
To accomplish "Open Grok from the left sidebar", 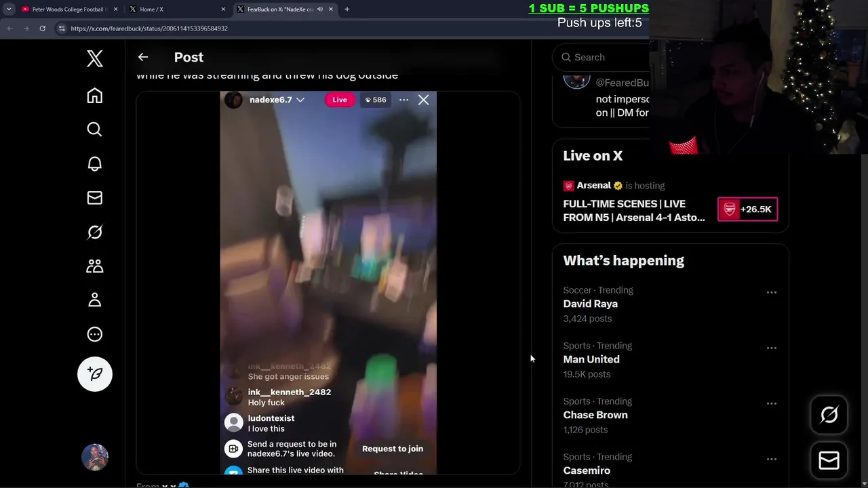I will (95, 232).
